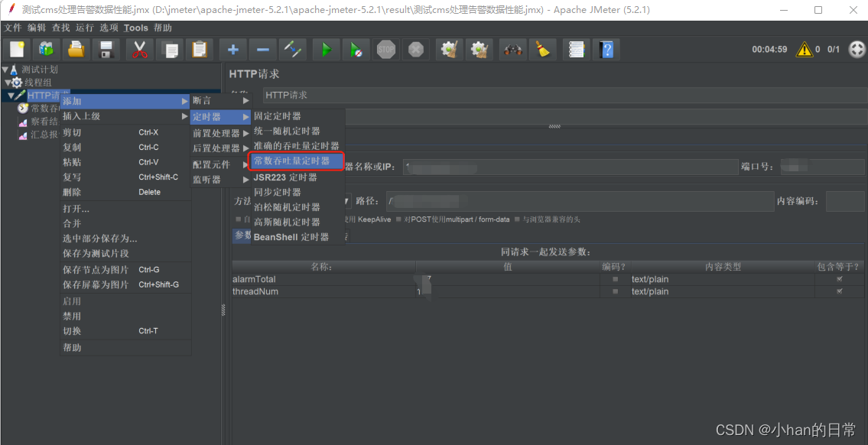
Task: Open the 方法 dropdown arrow
Action: tap(347, 201)
